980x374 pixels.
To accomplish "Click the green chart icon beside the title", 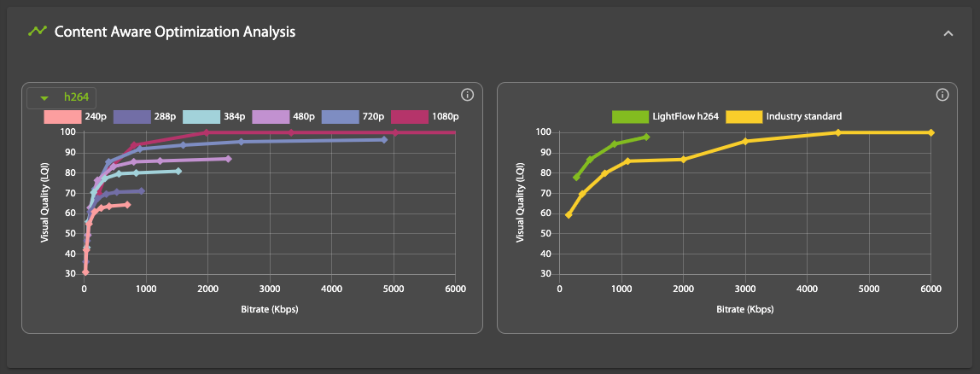I will pos(37,32).
